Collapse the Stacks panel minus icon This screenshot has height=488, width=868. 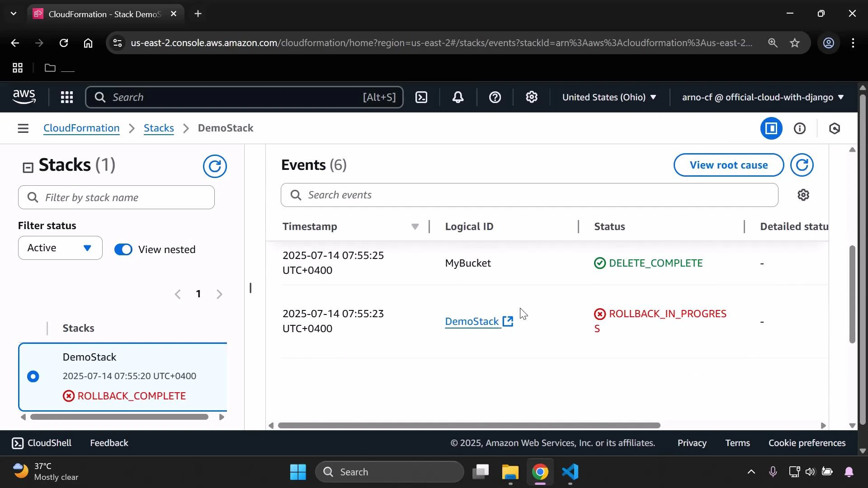[28, 168]
